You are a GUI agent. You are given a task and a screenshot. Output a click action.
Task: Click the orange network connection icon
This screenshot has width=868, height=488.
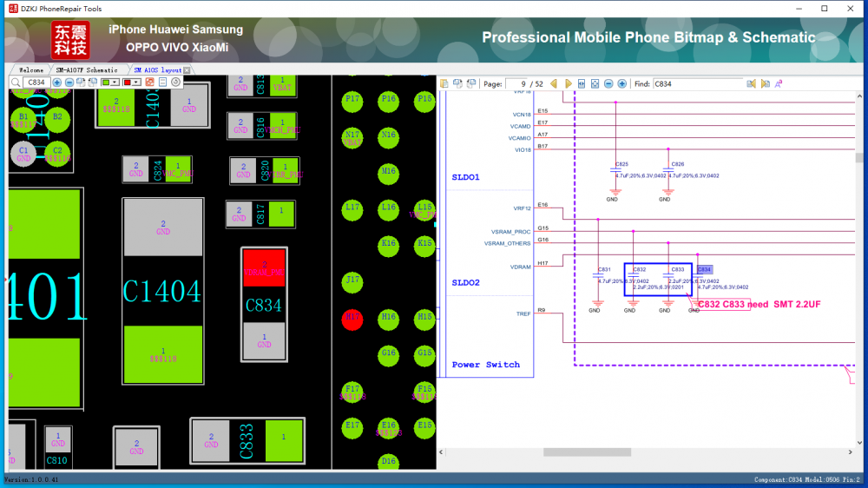[x=150, y=82]
